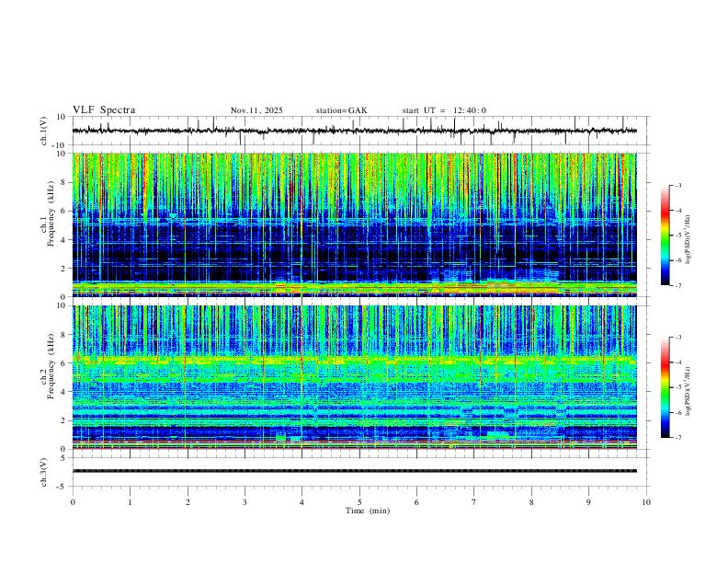Click the ch.3 flat signal trace

(x=355, y=471)
